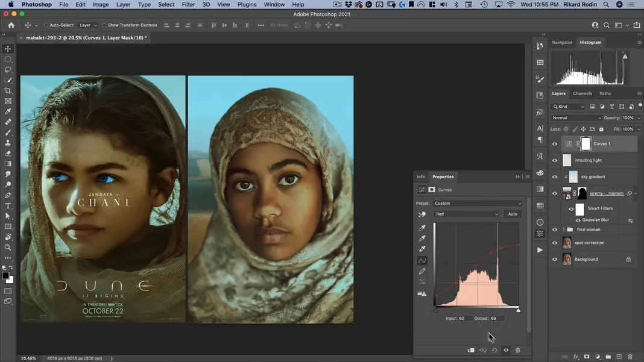Add a layer style with fx button
The height and width of the screenshot is (362, 644).
click(x=576, y=357)
